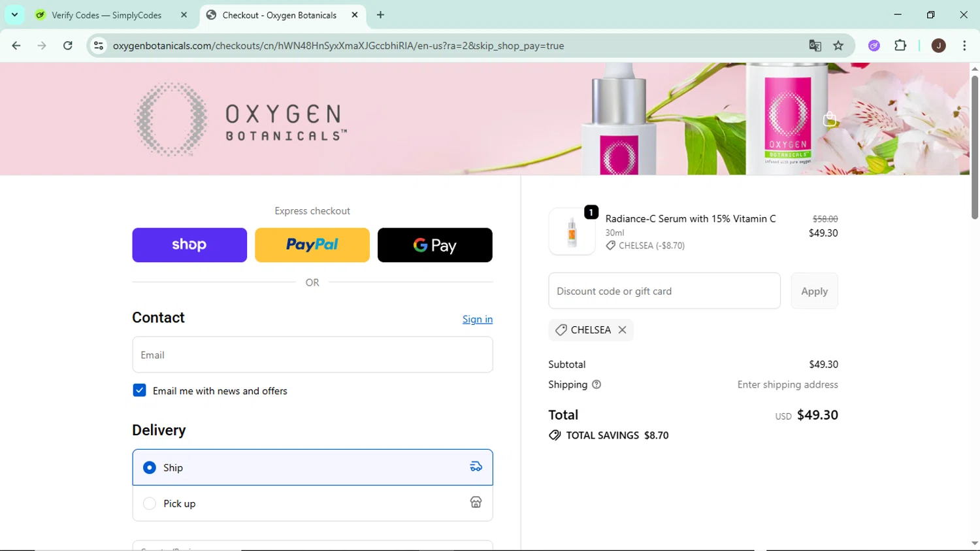Viewport: 980px width, 551px height.
Task: Restore down the Chrome window
Action: coord(930,14)
